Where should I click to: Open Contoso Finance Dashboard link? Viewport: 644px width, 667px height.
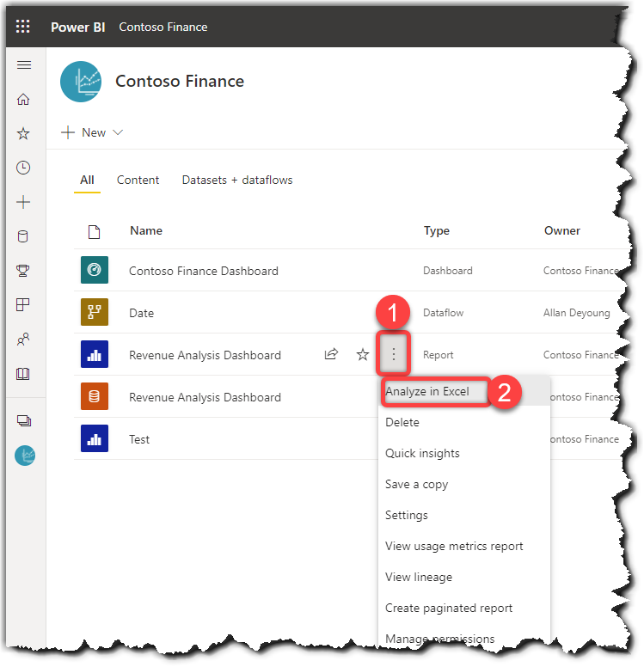[x=204, y=271]
